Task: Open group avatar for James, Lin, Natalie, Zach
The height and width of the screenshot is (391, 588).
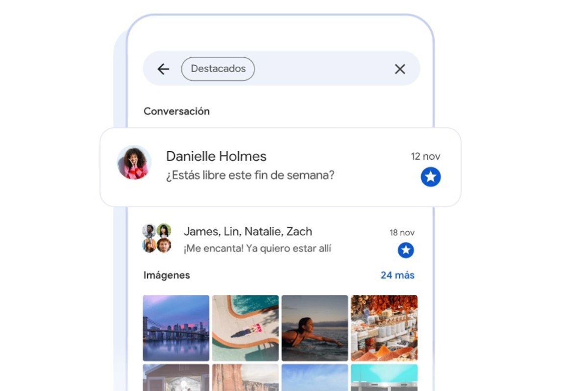Action: tap(157, 238)
